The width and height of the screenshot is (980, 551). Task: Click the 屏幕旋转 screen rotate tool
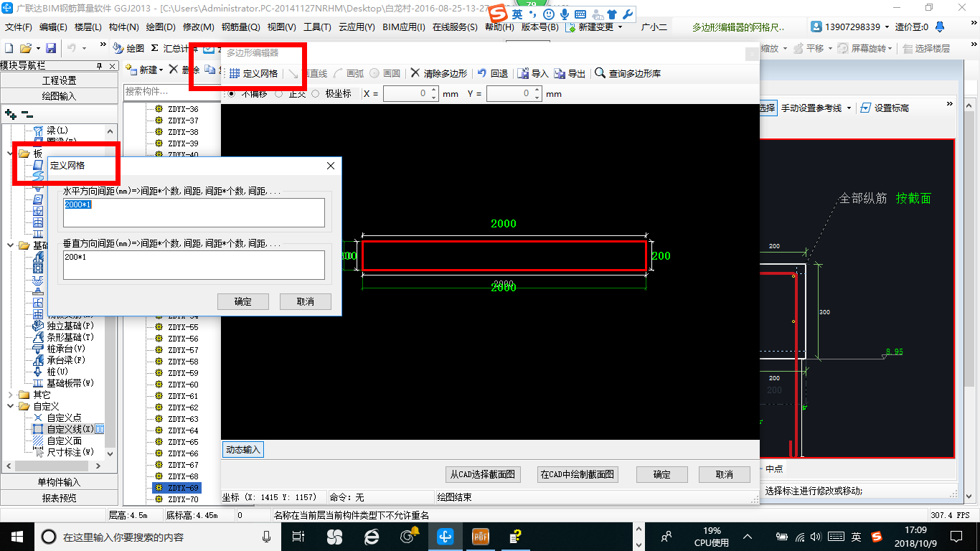coord(865,48)
